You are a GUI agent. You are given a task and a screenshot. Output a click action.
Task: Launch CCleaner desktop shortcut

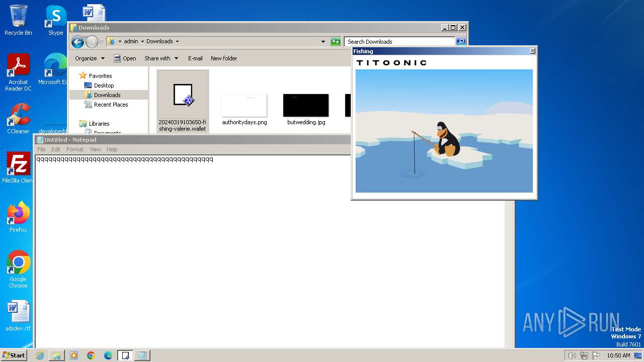tap(18, 119)
